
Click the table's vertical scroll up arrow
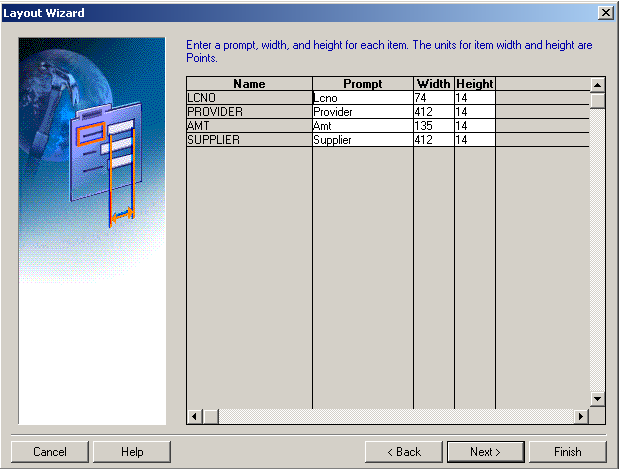tap(597, 85)
